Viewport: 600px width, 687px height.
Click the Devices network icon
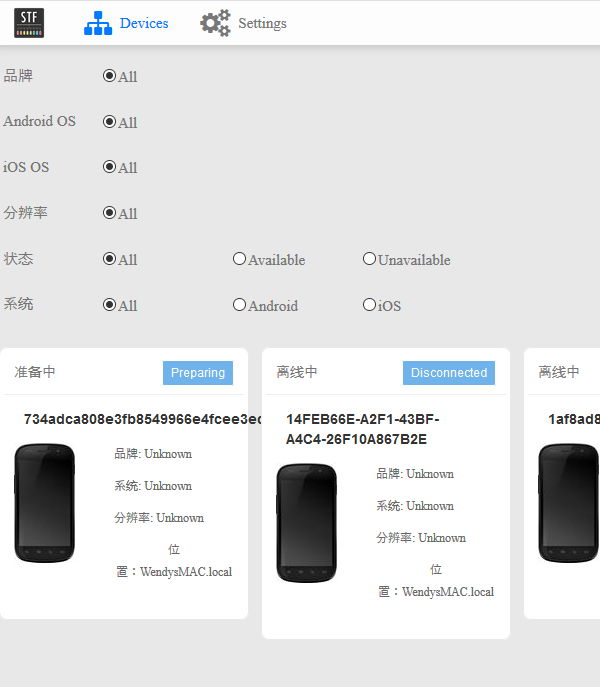coord(98,23)
